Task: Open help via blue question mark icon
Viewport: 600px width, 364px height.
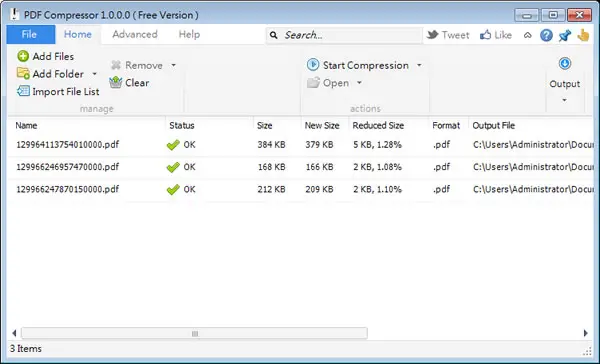Action: [546, 35]
